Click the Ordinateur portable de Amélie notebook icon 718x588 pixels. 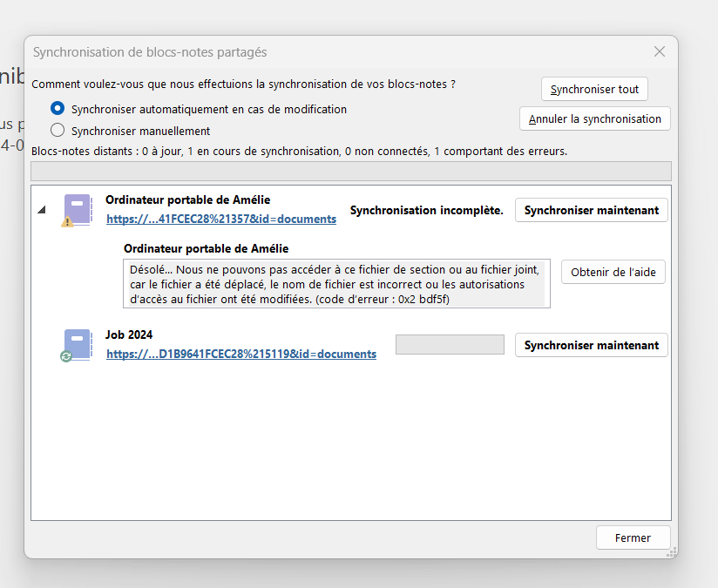(x=77, y=210)
